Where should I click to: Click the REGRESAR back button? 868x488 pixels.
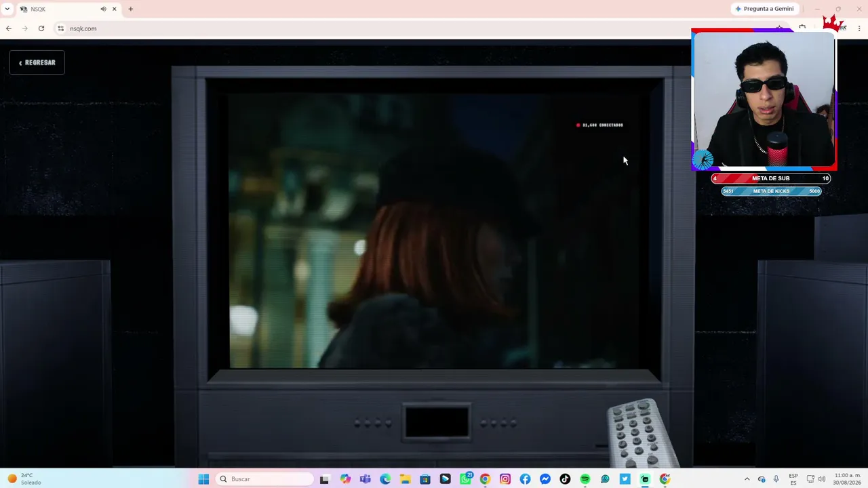(x=37, y=62)
